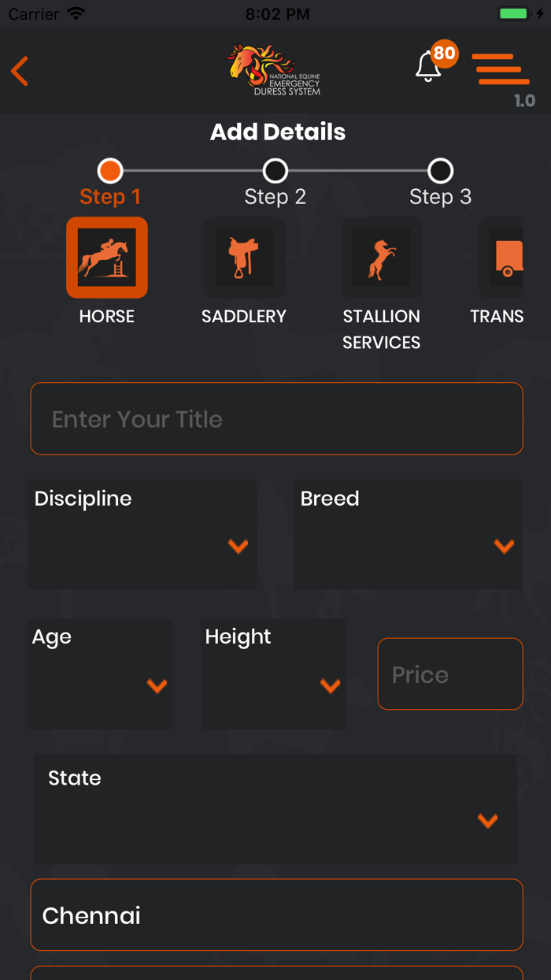Tap the Chennai city field

275,914
